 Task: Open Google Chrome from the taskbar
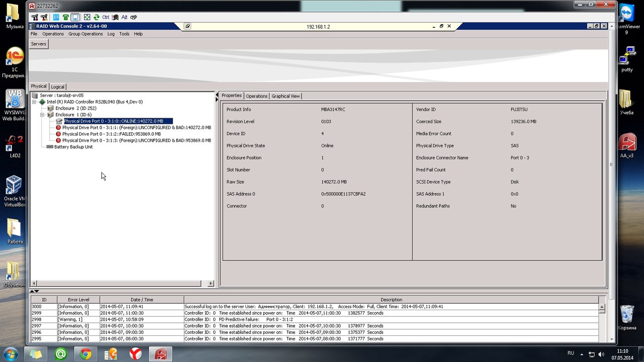86,354
